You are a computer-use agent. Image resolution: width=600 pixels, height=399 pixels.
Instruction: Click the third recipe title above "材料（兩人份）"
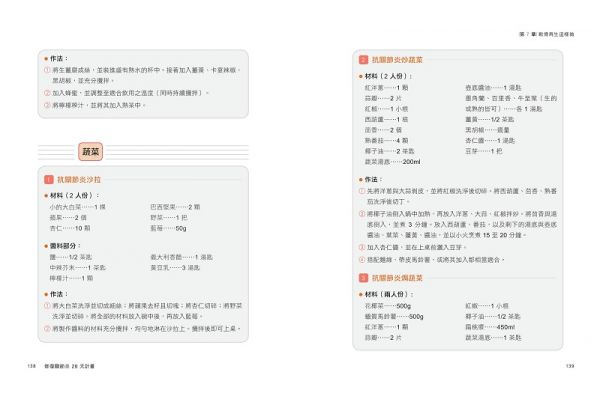[x=397, y=278]
